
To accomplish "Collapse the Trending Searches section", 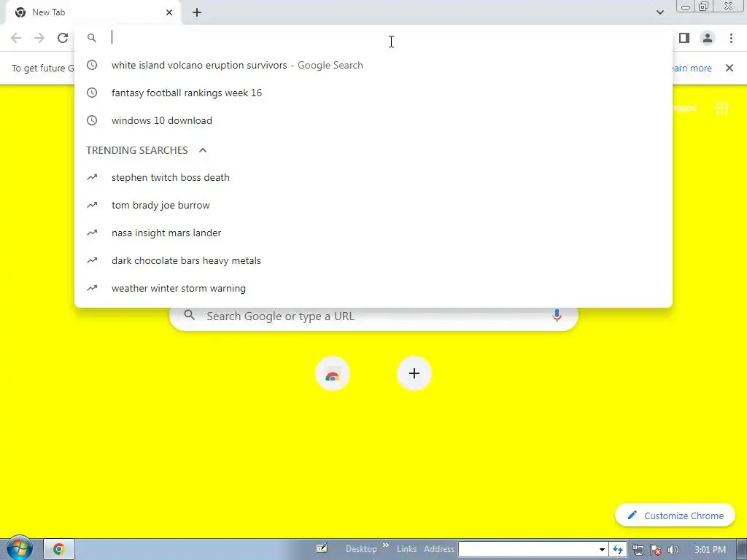I will click(x=203, y=150).
